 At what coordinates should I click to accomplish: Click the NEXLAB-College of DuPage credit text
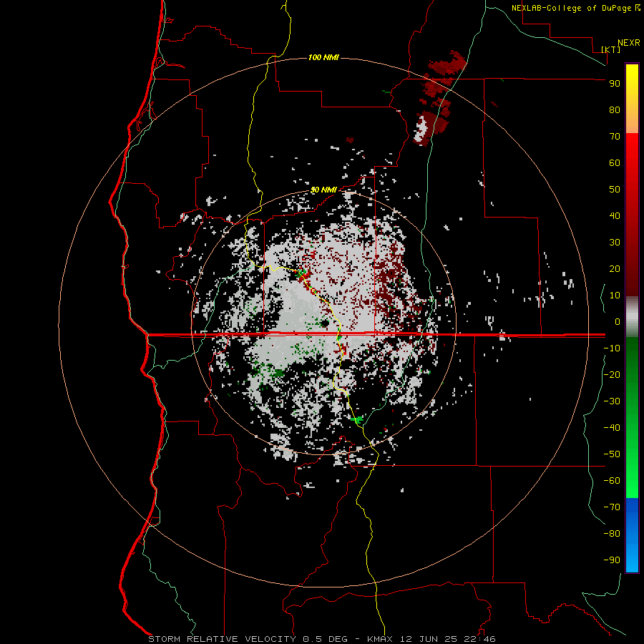tap(575, 8)
